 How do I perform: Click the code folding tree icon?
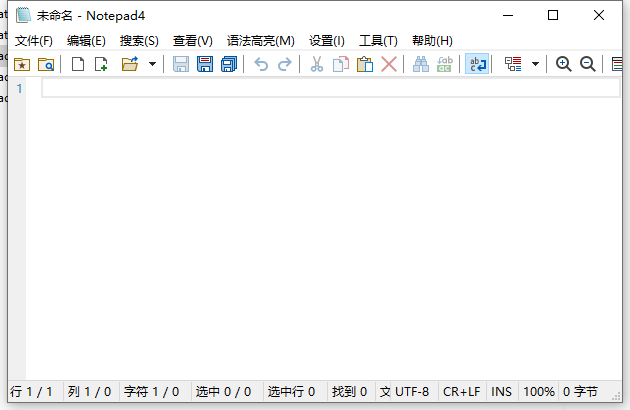point(513,64)
